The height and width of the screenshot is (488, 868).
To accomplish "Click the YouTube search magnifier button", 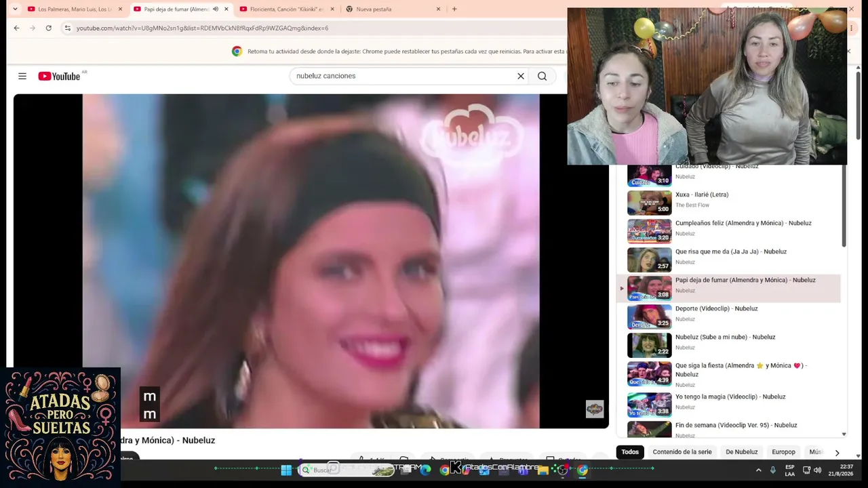I will tap(542, 76).
